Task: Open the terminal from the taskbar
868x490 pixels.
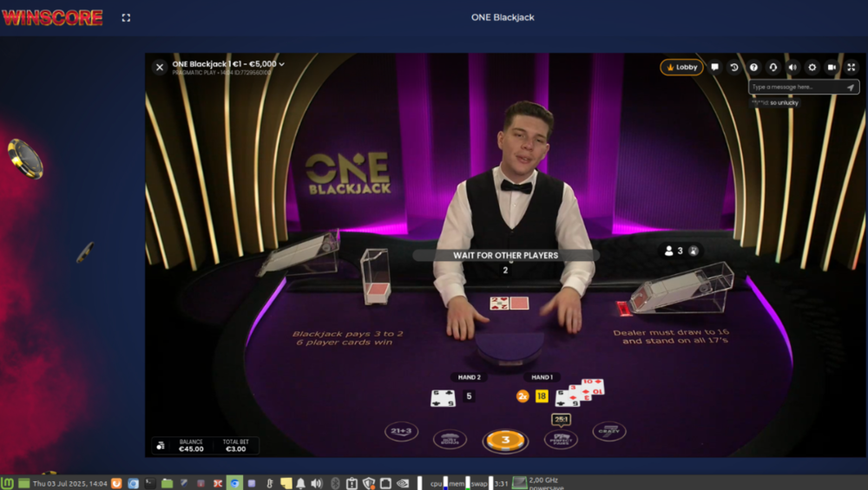Action: [x=150, y=483]
